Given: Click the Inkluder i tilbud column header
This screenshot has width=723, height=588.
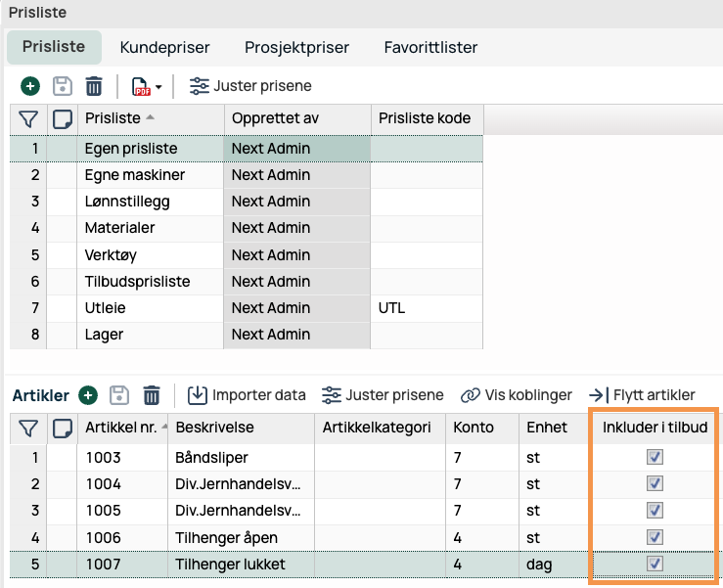Looking at the screenshot, I should pos(655,428).
